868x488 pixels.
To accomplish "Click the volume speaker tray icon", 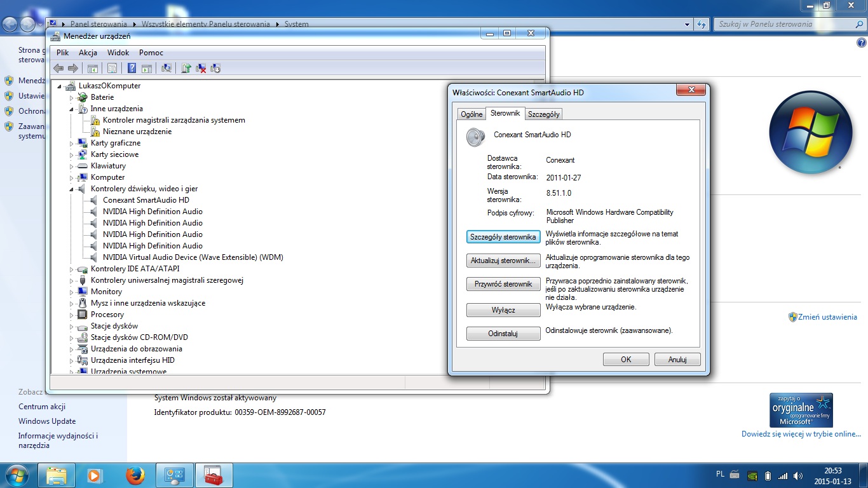I will pyautogui.click(x=798, y=475).
